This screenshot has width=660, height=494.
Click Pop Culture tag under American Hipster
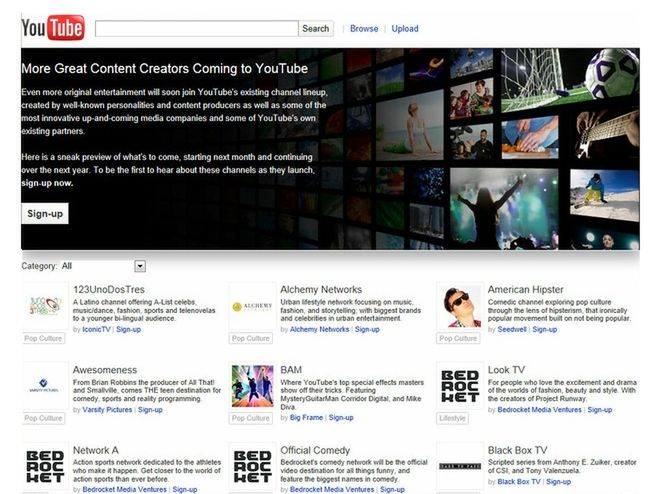458,338
